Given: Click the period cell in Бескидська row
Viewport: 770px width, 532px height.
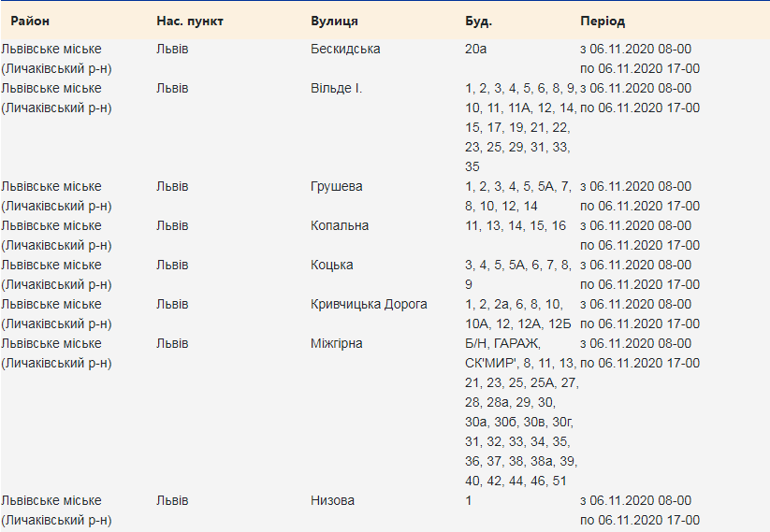Looking at the screenshot, I should coord(640,58).
